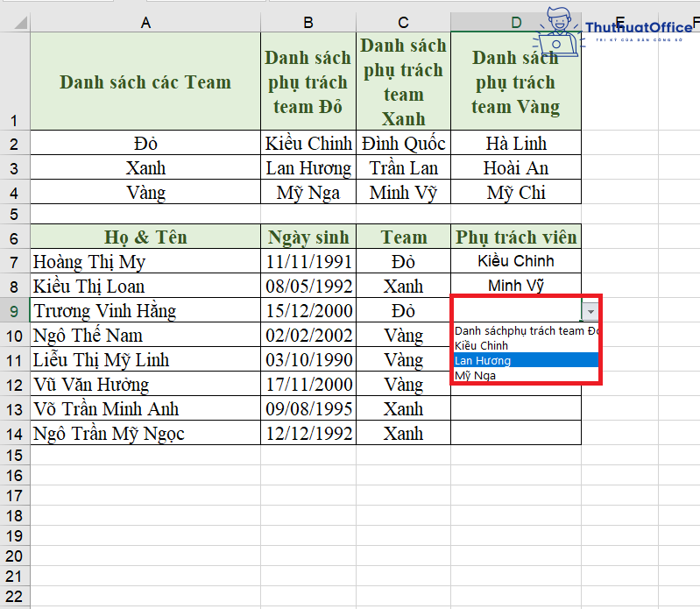Click cell 'Ngô Trần Mỹ Ngọc'
The height and width of the screenshot is (609, 700).
click(145, 433)
